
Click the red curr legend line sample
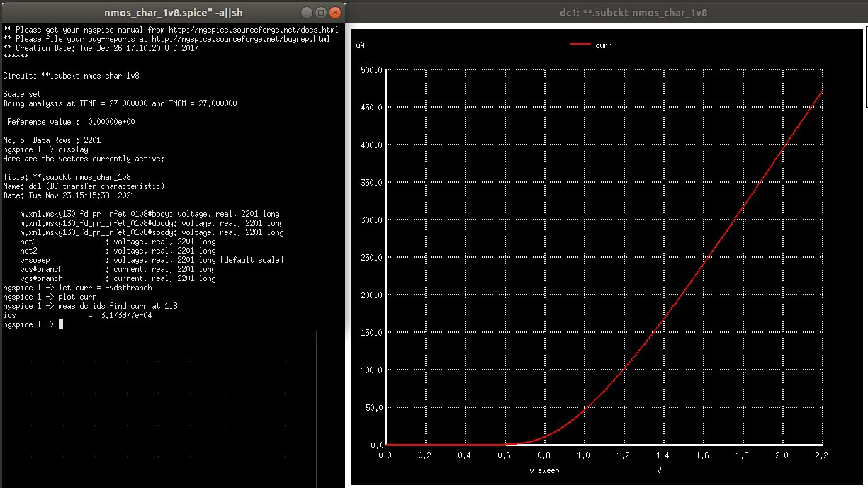[580, 45]
